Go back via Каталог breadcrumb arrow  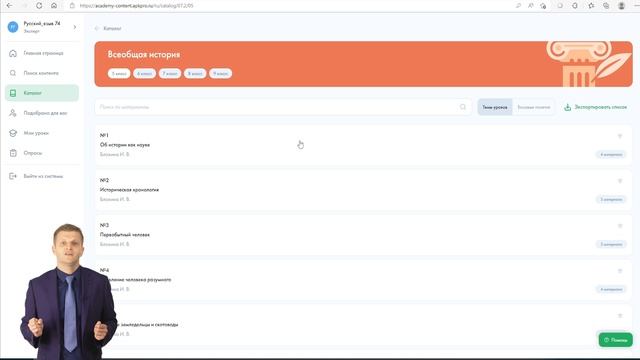tap(97, 29)
